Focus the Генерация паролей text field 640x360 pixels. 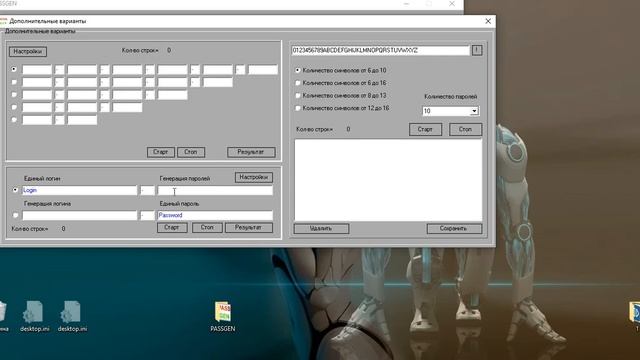[215, 190]
